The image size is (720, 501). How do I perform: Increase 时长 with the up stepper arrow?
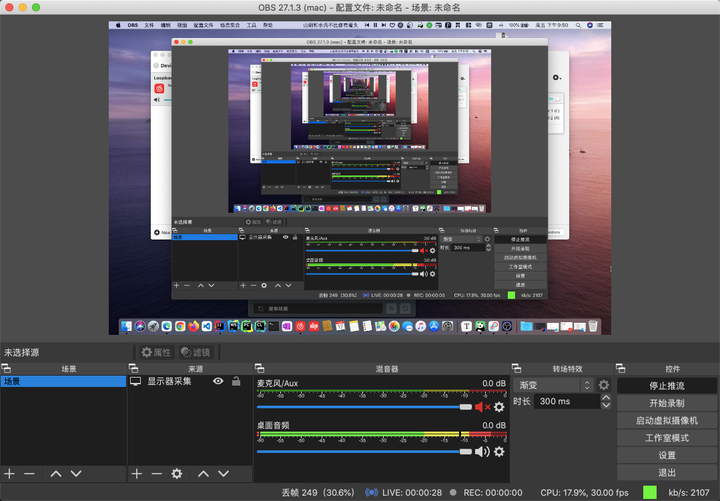tap(606, 398)
